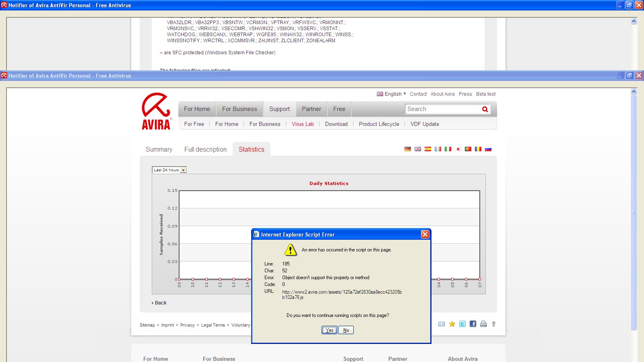Open the For Free submenu link

(194, 124)
